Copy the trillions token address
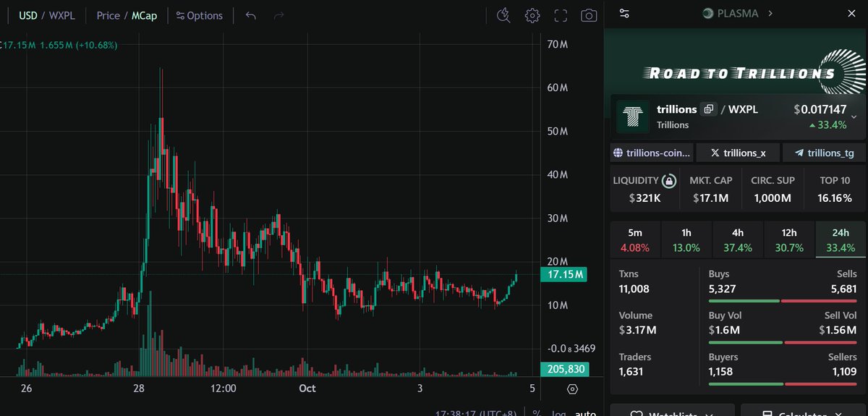 tap(709, 109)
